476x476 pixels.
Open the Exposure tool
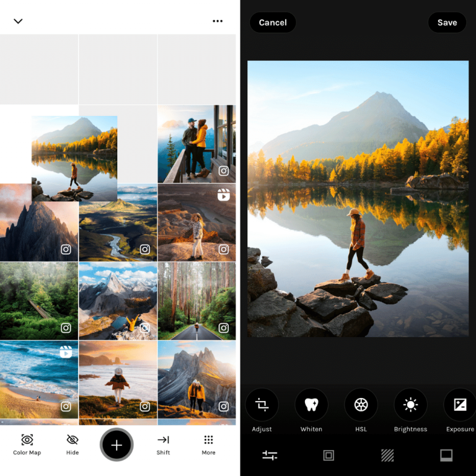[460, 405]
